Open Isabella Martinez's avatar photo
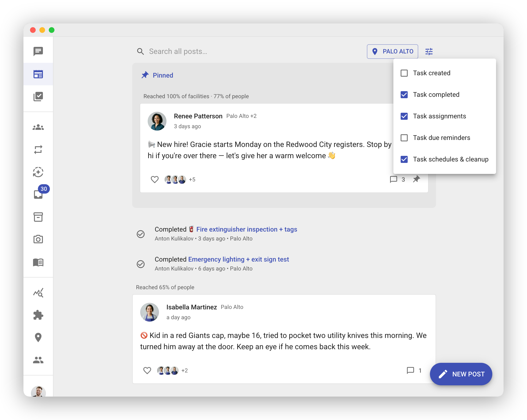This screenshot has width=527, height=420. coord(149,312)
